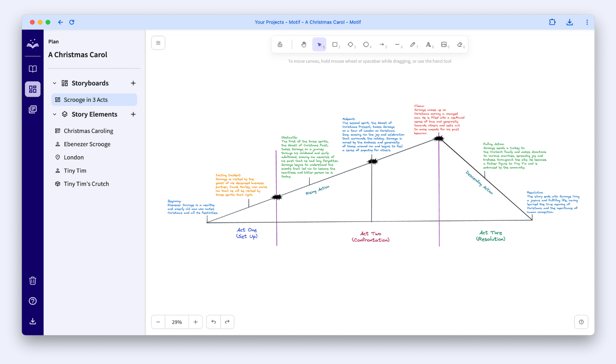Open the Plan boards sidebar icon
616x364 pixels.
[33, 89]
